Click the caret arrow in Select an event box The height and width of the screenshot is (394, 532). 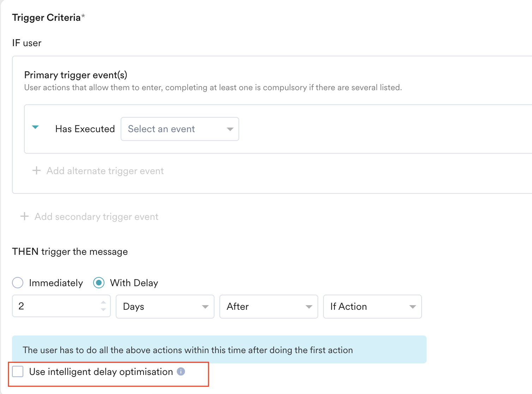(x=230, y=129)
